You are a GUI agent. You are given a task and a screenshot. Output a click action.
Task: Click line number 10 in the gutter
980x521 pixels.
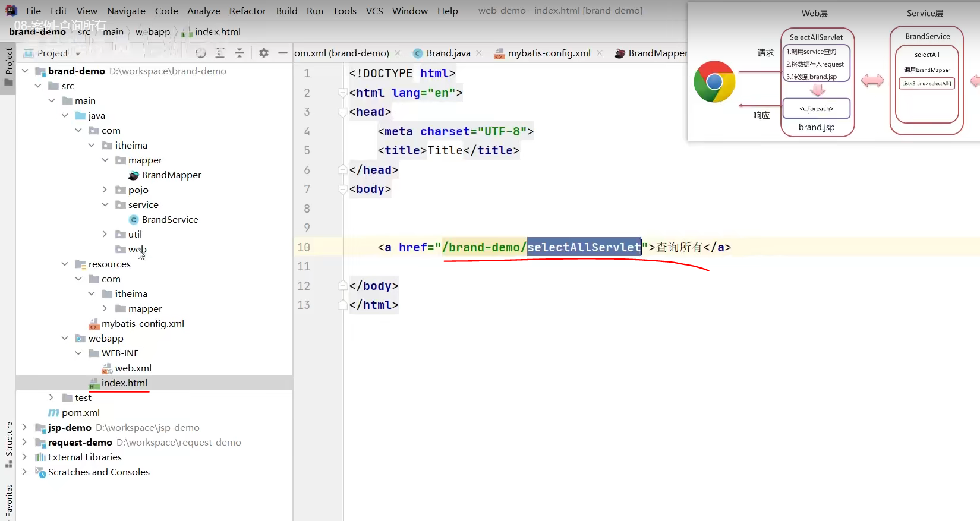pyautogui.click(x=304, y=247)
